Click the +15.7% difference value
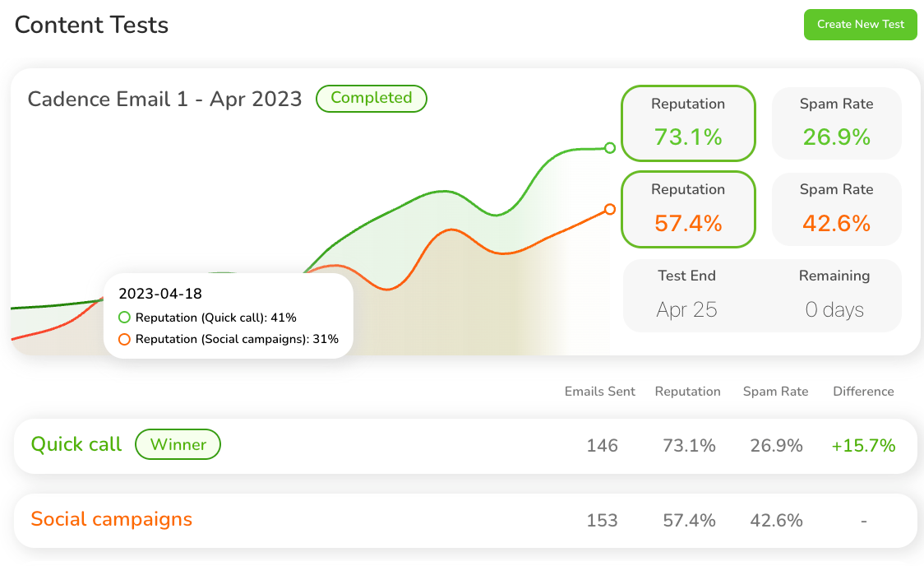 [863, 446]
